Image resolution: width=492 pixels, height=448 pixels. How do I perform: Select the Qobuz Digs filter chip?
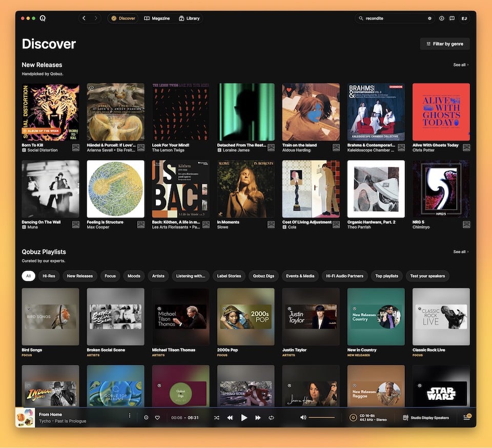(263, 276)
